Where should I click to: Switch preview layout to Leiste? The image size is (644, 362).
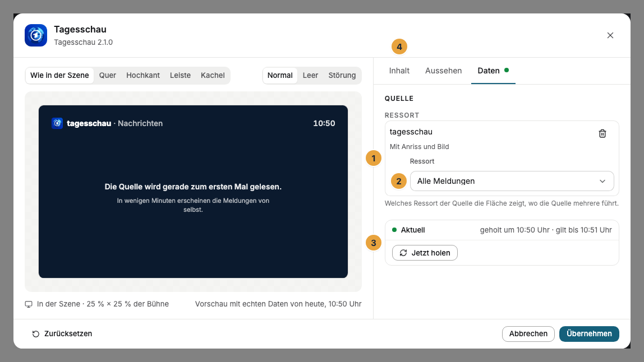[180, 76]
